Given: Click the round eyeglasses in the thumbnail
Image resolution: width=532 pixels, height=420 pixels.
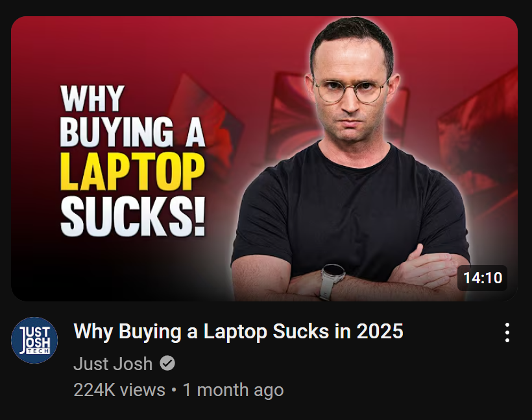Looking at the screenshot, I should (351, 91).
